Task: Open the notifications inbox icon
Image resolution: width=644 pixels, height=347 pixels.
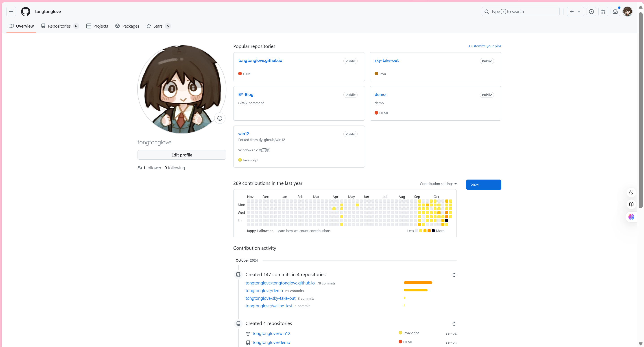Action: pyautogui.click(x=615, y=11)
